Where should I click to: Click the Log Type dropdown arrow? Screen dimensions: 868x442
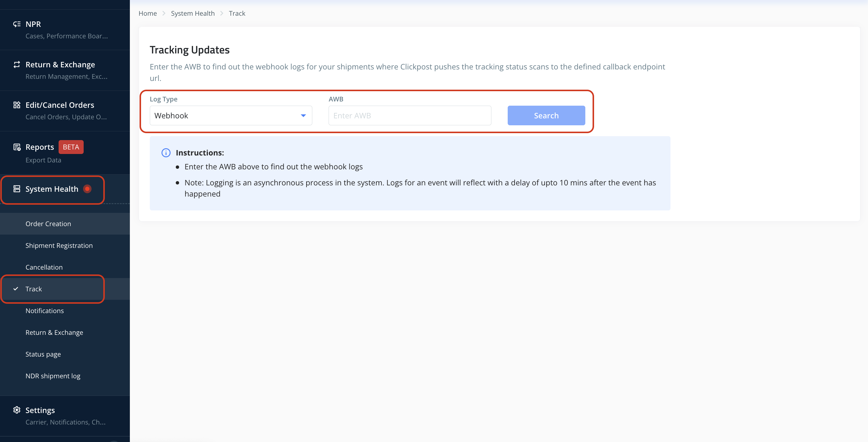tap(303, 116)
